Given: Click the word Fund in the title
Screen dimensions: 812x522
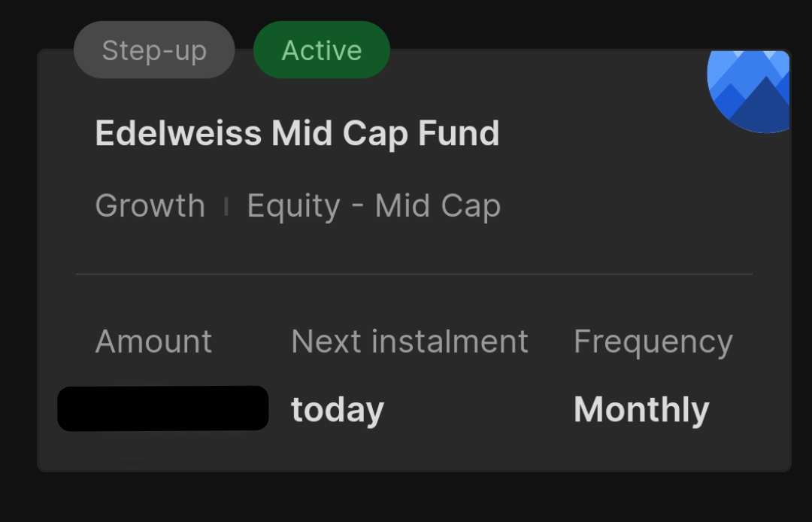Looking at the screenshot, I should 459,134.
